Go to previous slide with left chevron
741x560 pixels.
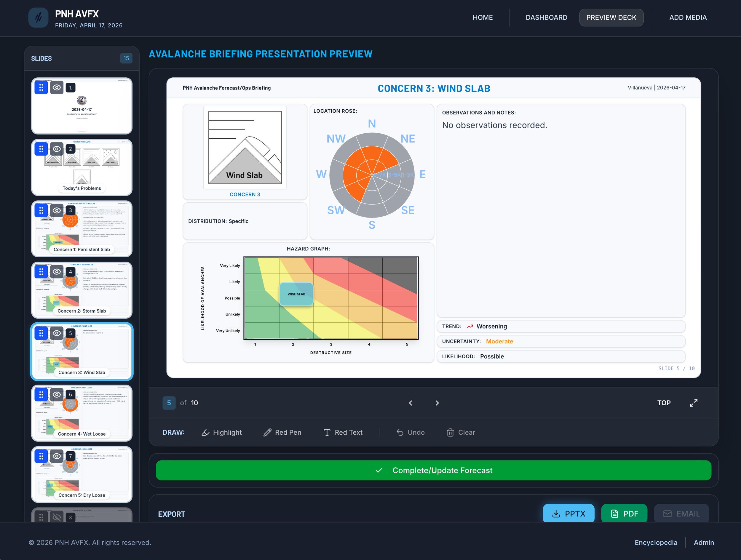(411, 403)
